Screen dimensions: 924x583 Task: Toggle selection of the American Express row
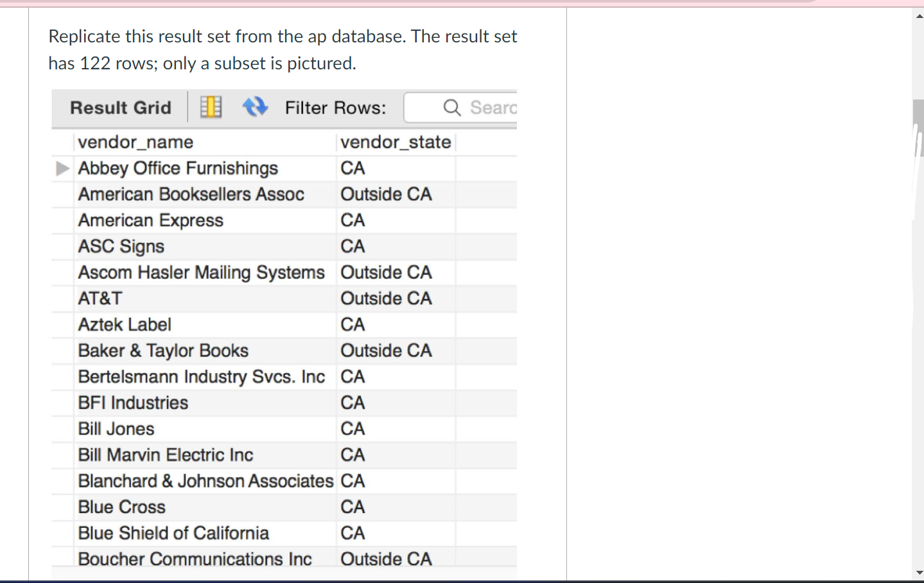click(x=151, y=220)
